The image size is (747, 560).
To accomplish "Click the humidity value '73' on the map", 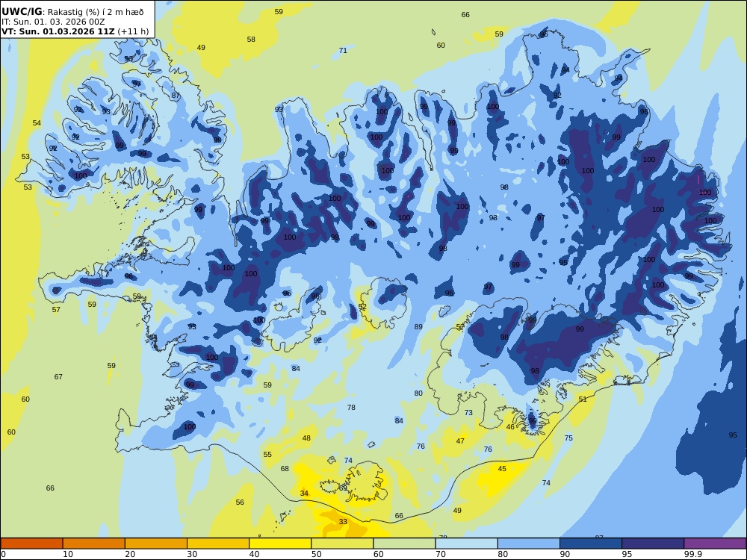I will tap(469, 413).
